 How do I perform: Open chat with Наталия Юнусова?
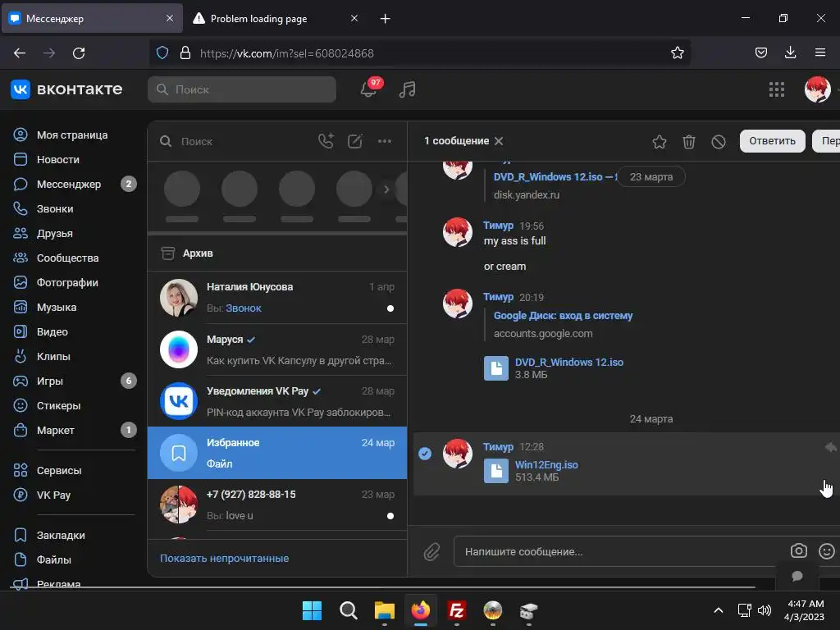[x=277, y=297]
